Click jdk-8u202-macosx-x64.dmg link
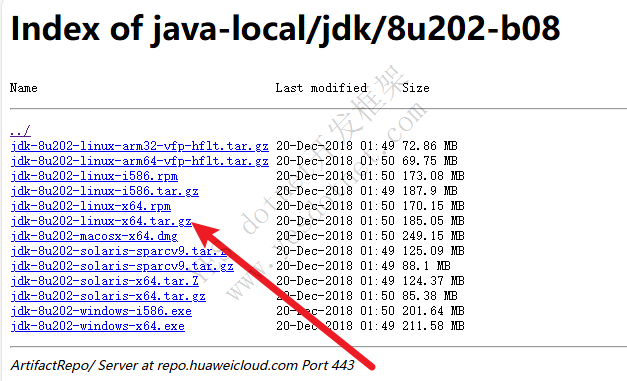627x381 pixels. tap(94, 236)
